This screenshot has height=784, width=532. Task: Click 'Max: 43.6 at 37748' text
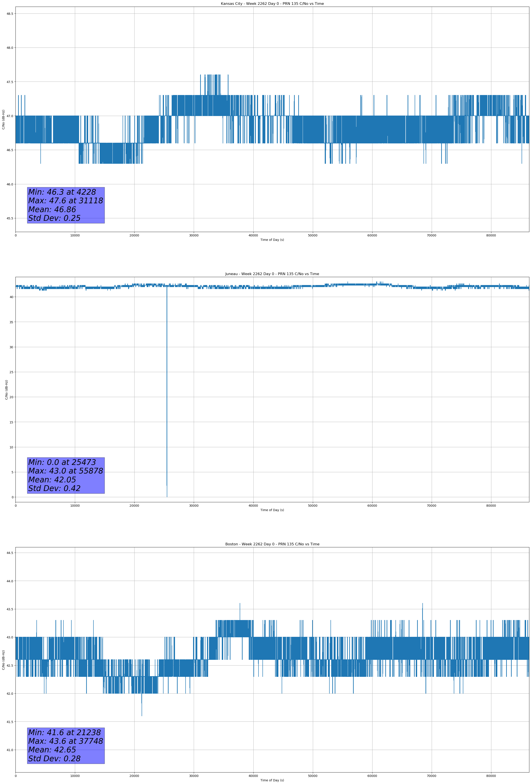65,741
